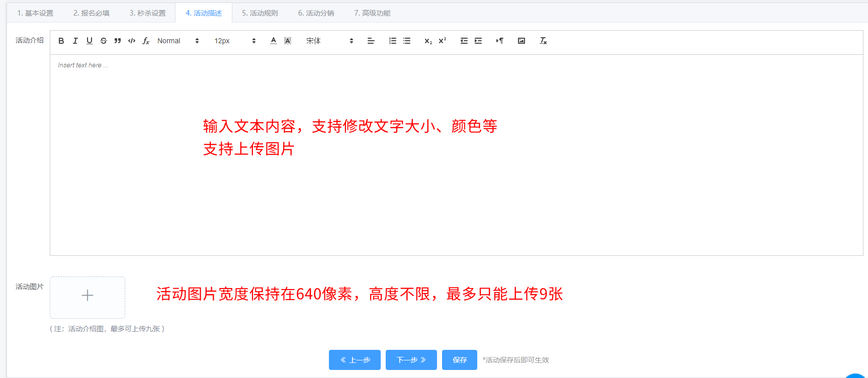The image size is (868, 378).
Task: Toggle strikethrough text formatting
Action: (x=104, y=41)
